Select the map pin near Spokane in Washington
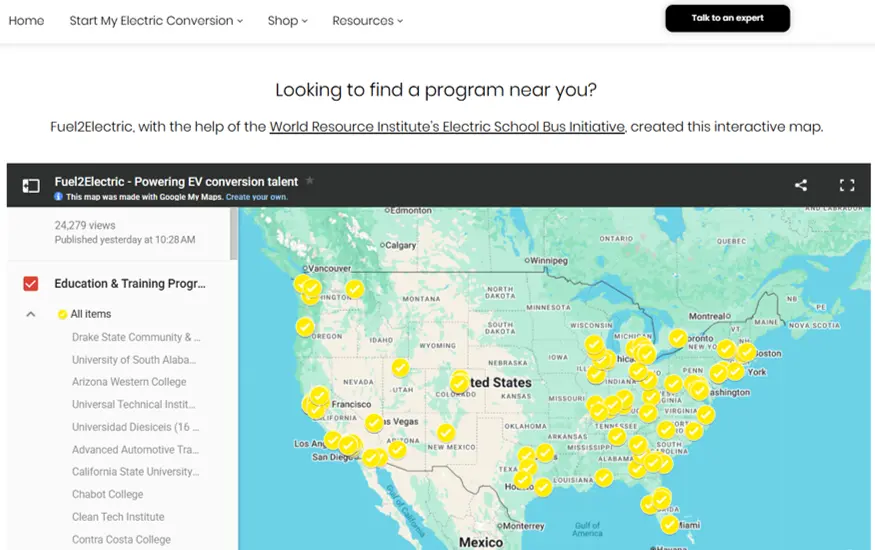875x550 pixels. pos(355,289)
